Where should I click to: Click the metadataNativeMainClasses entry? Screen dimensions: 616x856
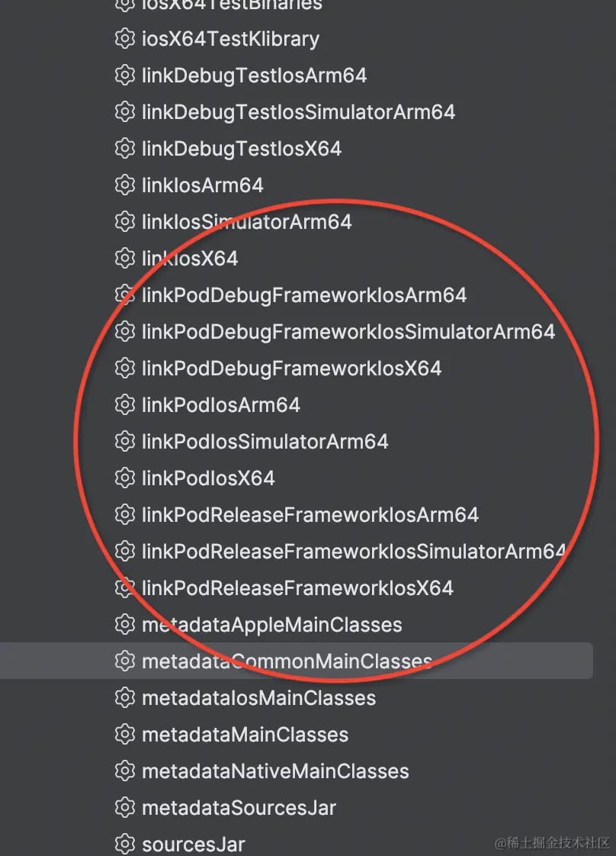(274, 771)
